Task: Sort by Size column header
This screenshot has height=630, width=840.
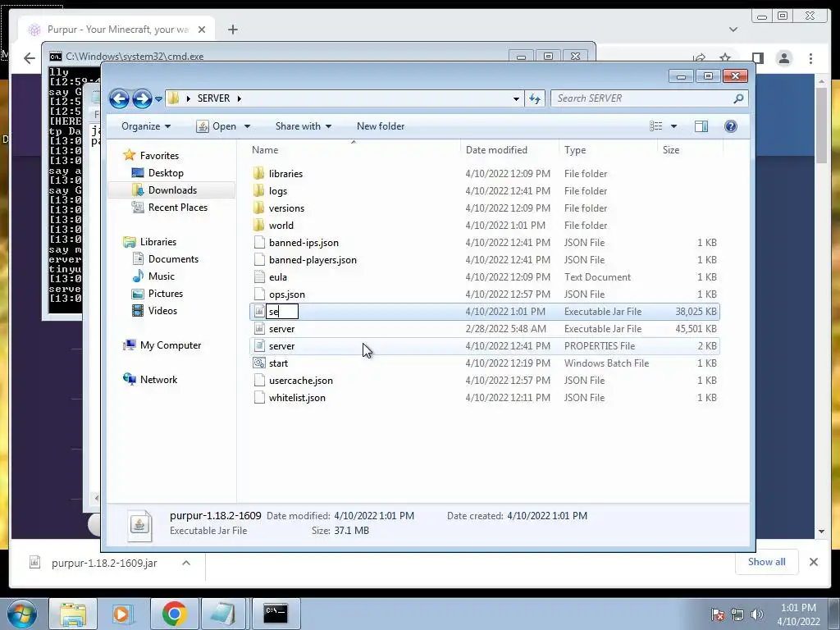Action: 671,150
